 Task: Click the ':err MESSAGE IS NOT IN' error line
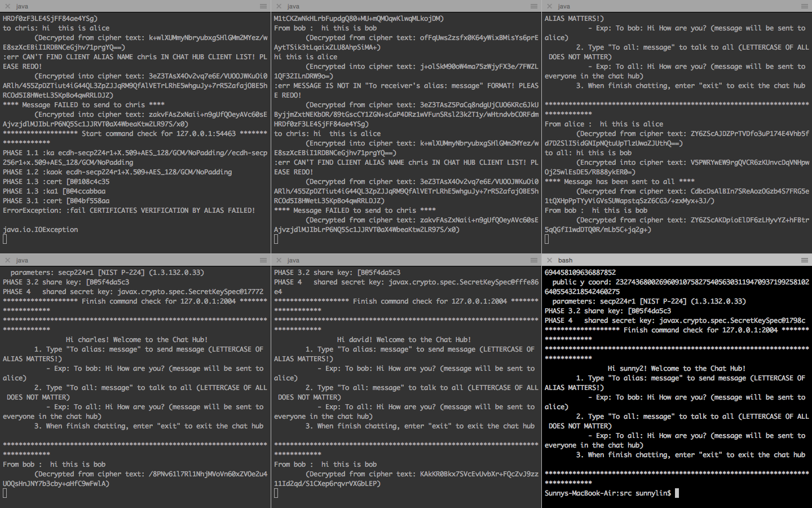(x=406, y=90)
